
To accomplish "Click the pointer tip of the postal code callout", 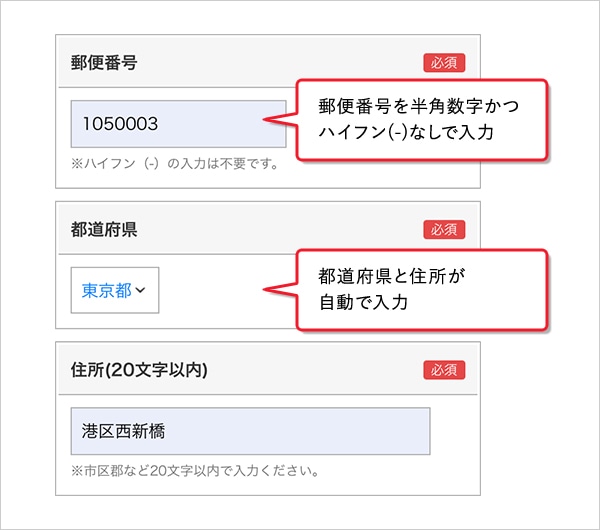I will tap(266, 121).
